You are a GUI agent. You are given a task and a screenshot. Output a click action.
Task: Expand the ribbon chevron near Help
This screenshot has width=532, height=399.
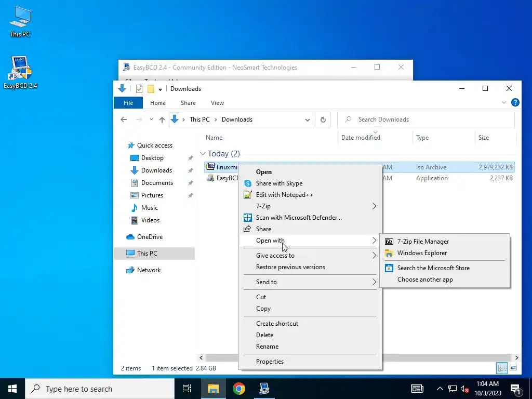504,102
